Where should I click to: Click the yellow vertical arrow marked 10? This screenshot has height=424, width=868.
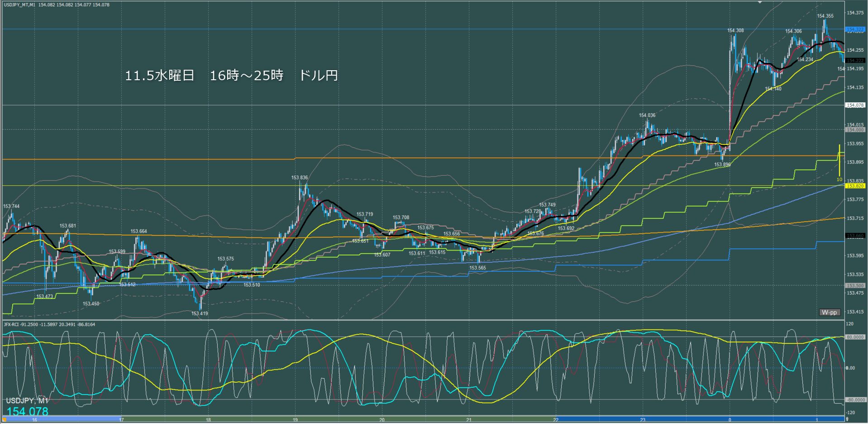coord(839,161)
